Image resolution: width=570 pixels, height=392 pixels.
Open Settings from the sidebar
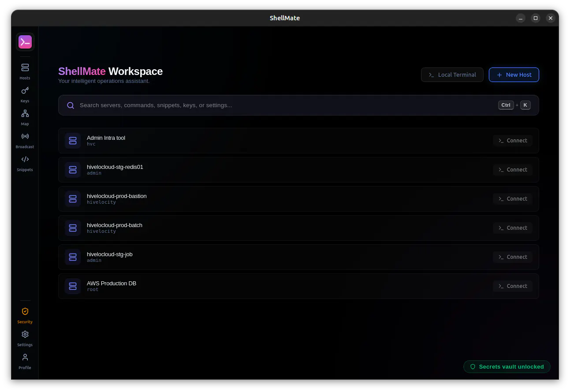coord(25,338)
